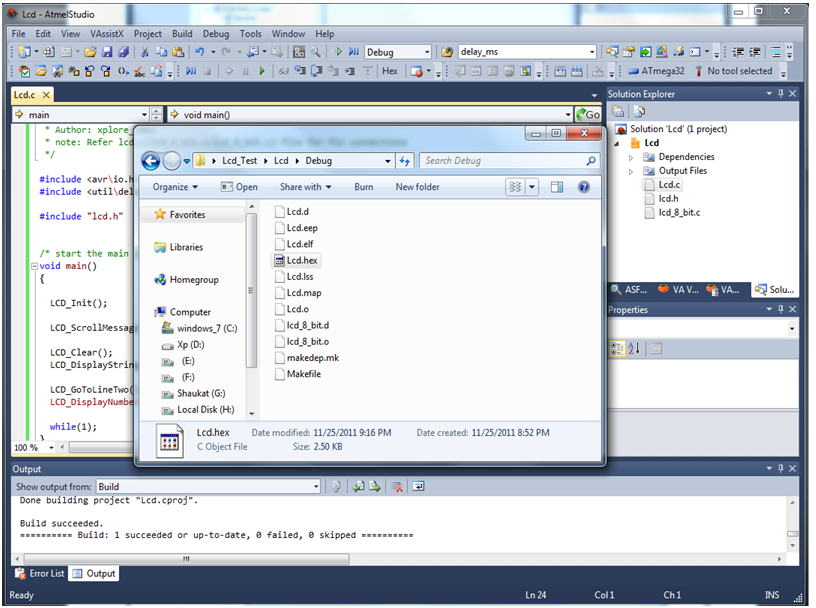The width and height of the screenshot is (816, 608).
Task: Open Explorer help with the question mark
Action: click(x=584, y=187)
